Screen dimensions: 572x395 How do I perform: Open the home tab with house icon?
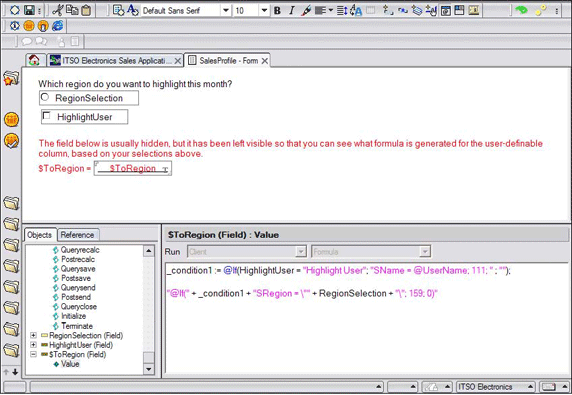[x=34, y=60]
